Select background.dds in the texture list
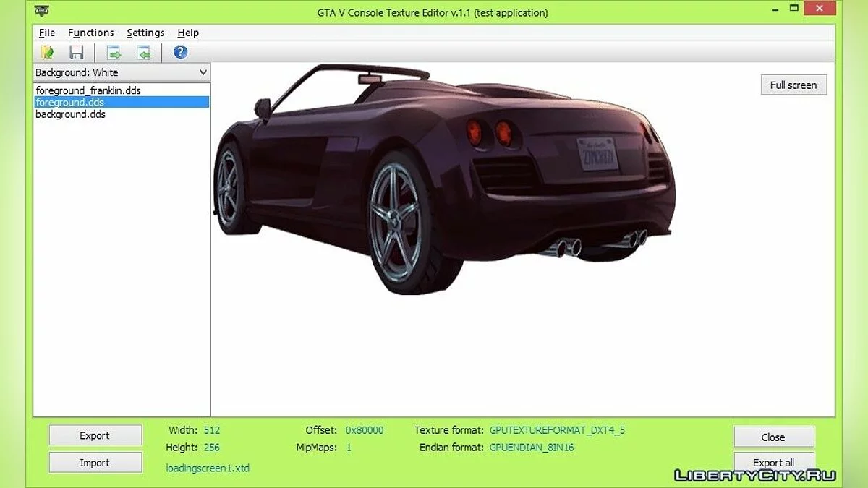This screenshot has width=868, height=488. [70, 114]
